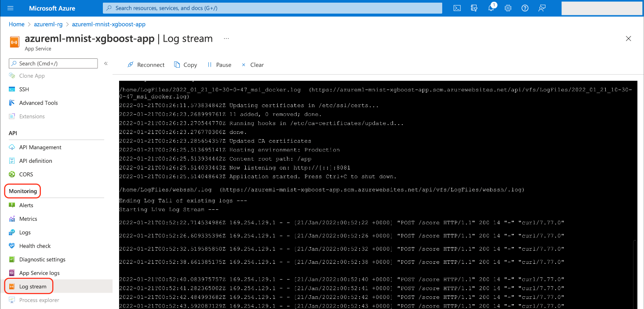Click the Log stream icon in sidebar

(x=12, y=287)
